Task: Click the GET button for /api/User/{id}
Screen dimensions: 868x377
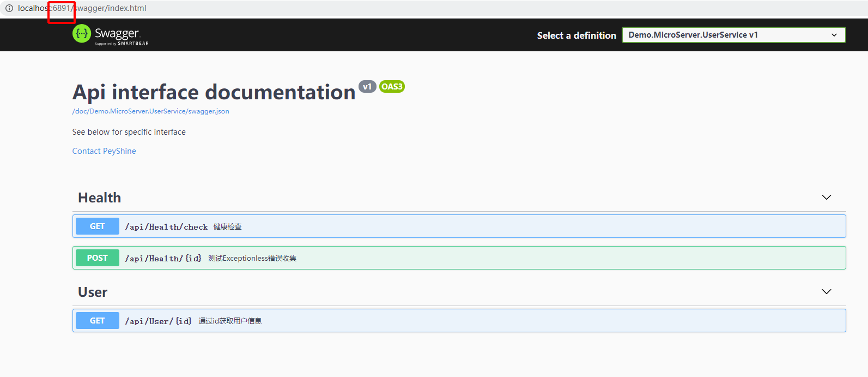Action: pyautogui.click(x=98, y=321)
